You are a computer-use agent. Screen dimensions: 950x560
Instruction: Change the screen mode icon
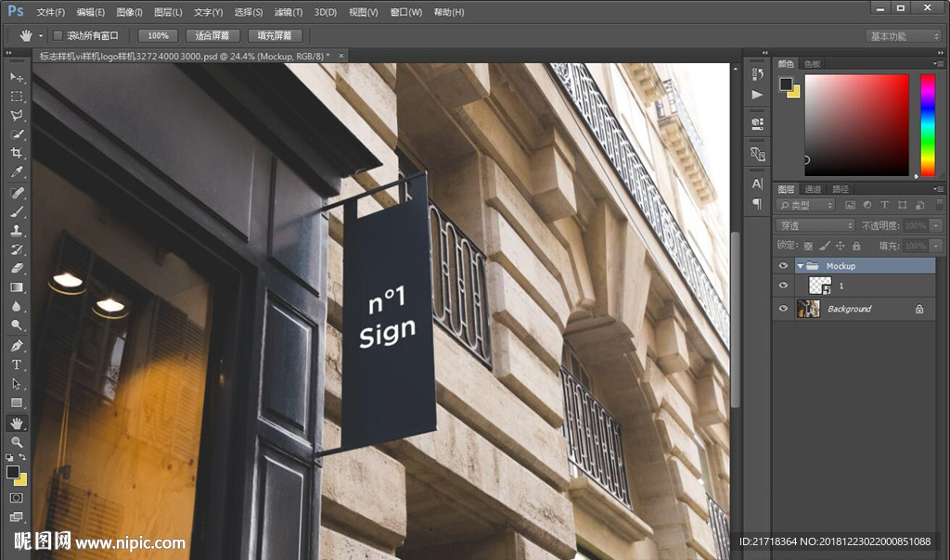[17, 516]
